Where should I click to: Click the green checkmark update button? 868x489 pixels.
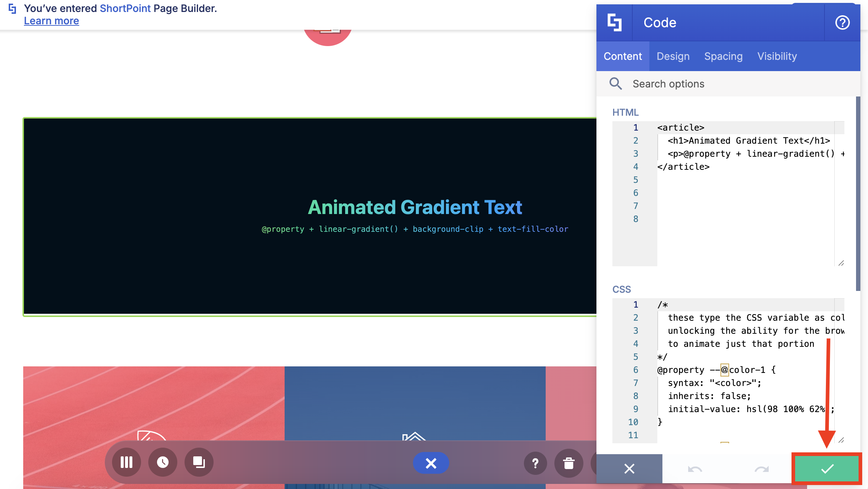[827, 469]
